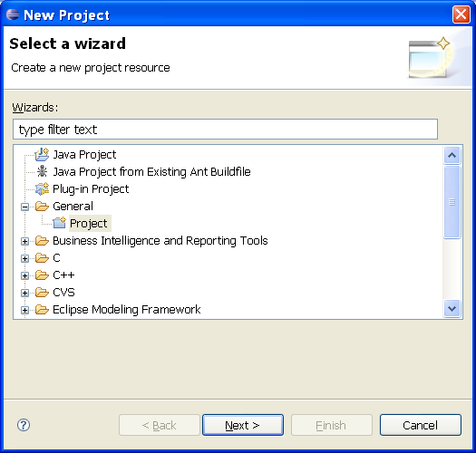The width and height of the screenshot is (476, 453).
Task: Collapse the General category
Action: pyautogui.click(x=24, y=207)
